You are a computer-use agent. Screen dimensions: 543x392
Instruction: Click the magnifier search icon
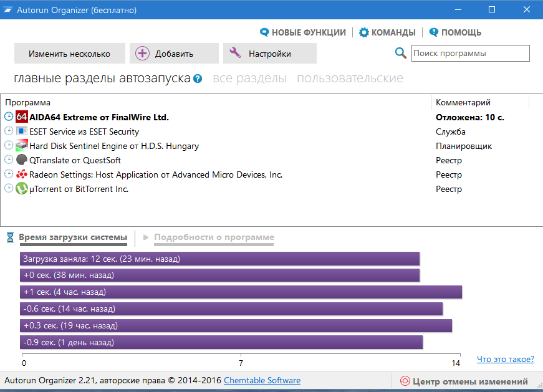400,53
